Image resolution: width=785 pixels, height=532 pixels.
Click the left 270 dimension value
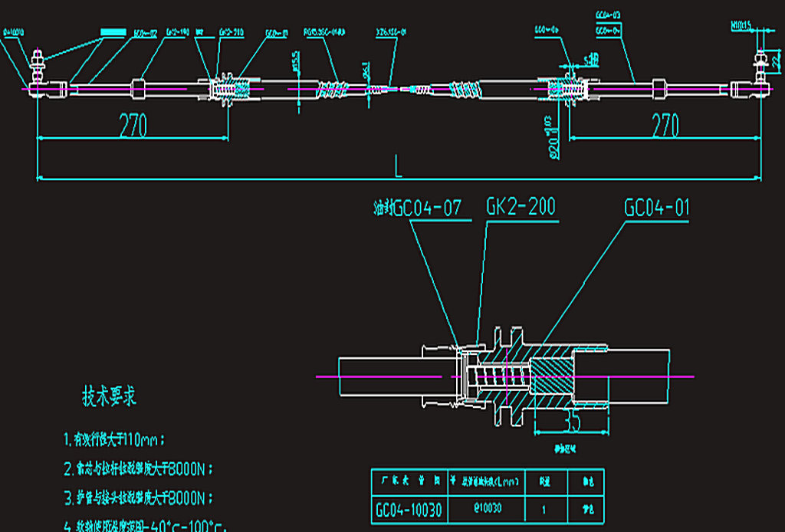(x=132, y=125)
